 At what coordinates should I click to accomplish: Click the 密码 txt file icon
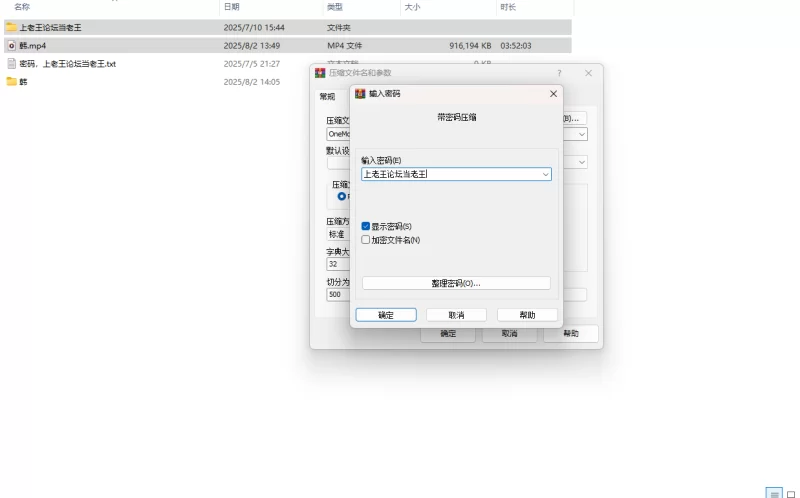tap(11, 63)
